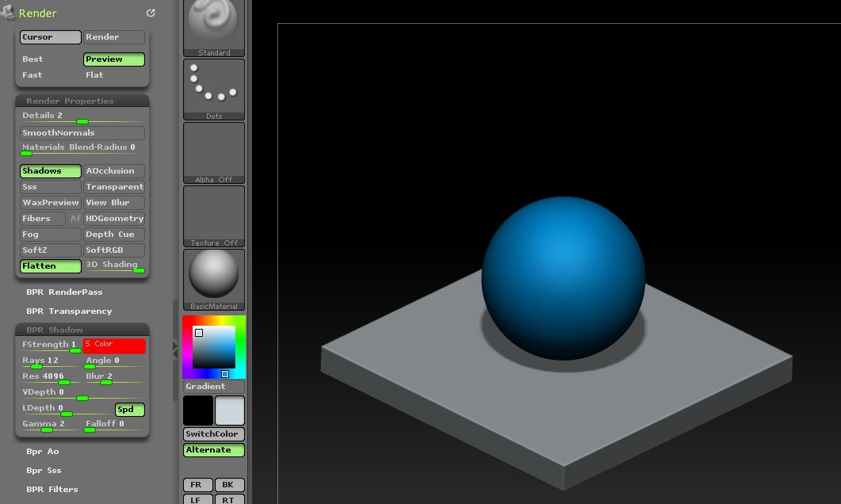Enable Depth Cue rendering
841x504 pixels.
pyautogui.click(x=113, y=235)
